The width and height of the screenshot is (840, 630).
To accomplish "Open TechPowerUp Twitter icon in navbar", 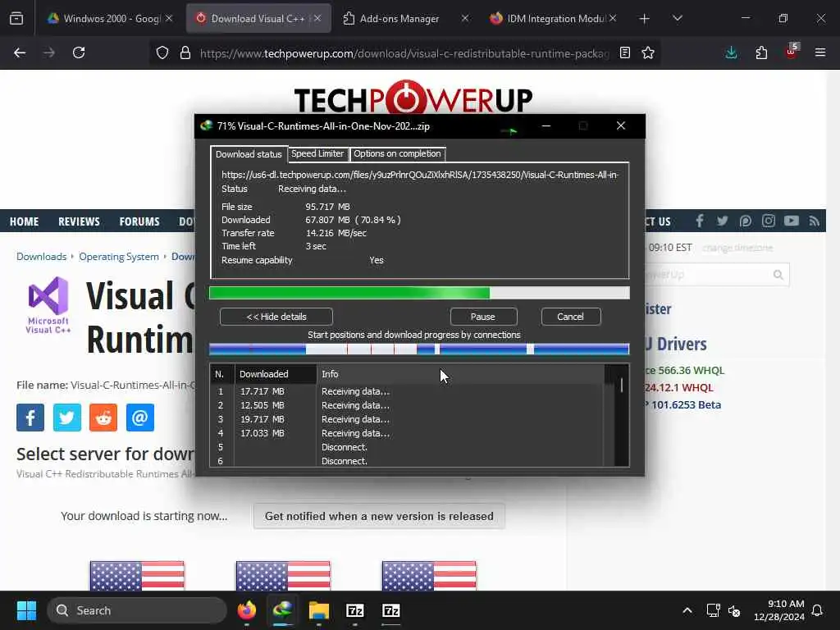I will pyautogui.click(x=722, y=221).
